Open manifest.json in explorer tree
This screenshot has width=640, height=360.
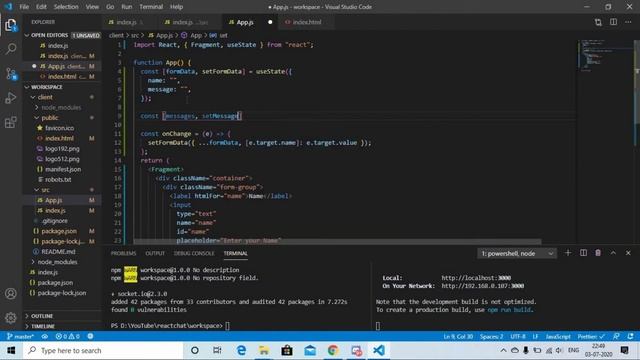(x=63, y=169)
